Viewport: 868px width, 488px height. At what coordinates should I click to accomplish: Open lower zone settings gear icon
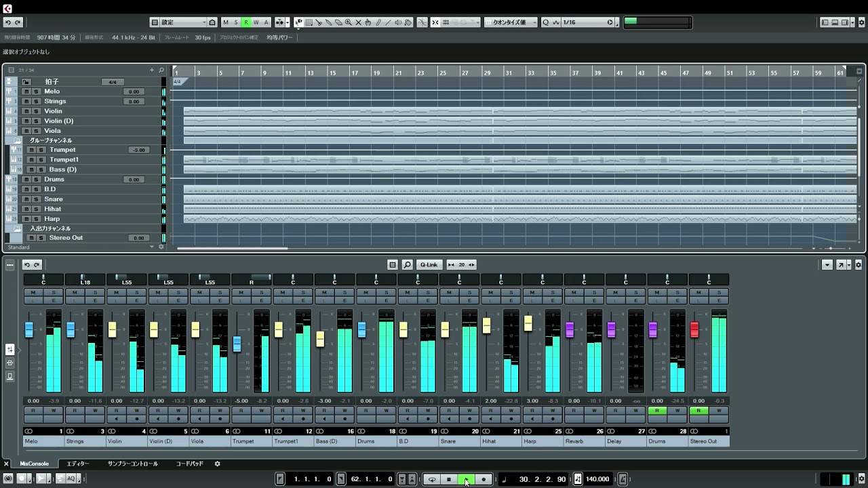[218, 464]
